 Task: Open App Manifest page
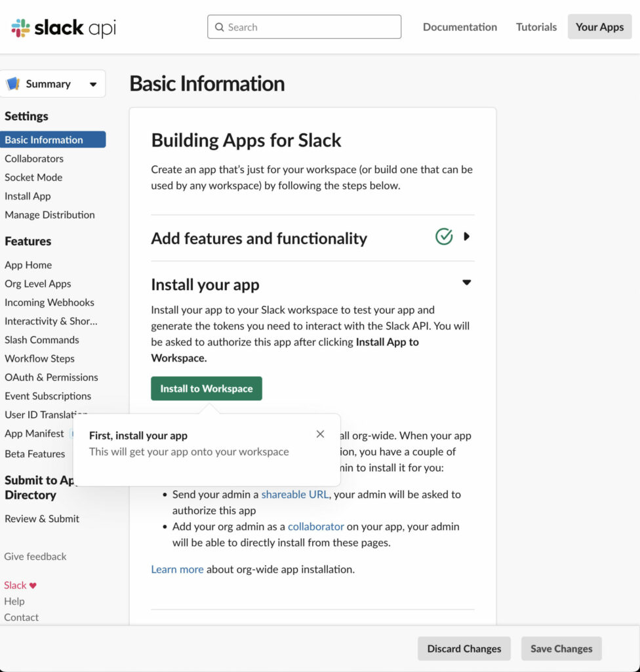click(34, 434)
